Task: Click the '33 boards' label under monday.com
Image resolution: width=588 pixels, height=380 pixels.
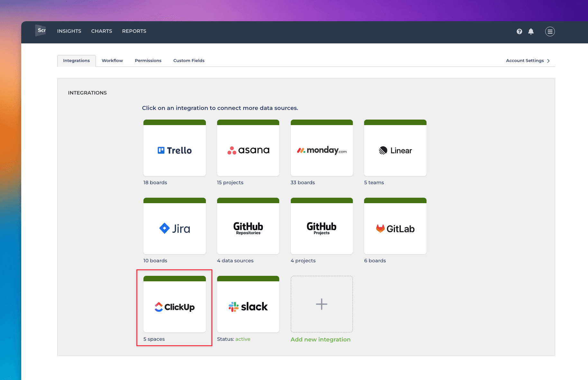Action: (x=303, y=183)
